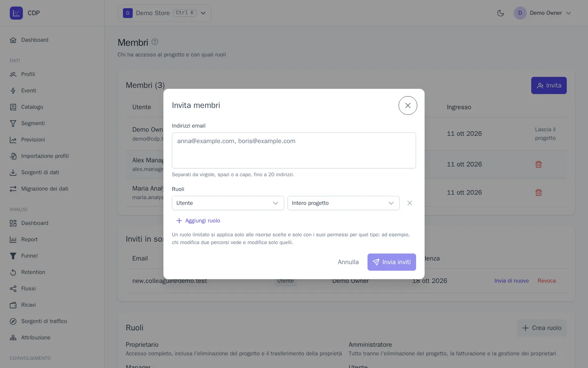The image size is (588, 368).
Task: Open Eventi in the sidebar
Action: pyautogui.click(x=29, y=91)
